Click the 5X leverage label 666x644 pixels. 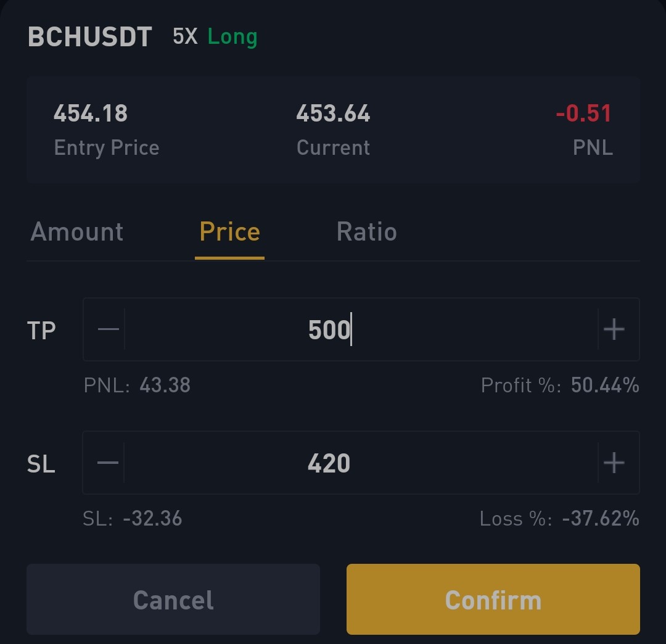[x=185, y=36]
